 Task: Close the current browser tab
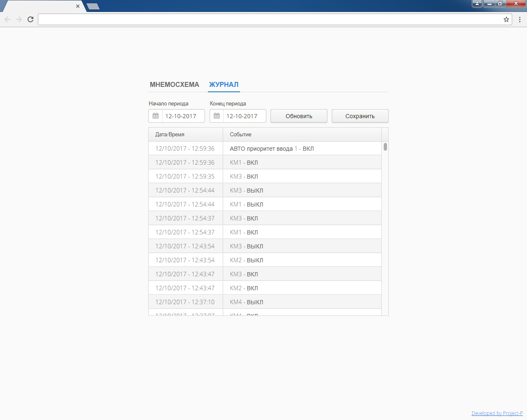[78, 6]
